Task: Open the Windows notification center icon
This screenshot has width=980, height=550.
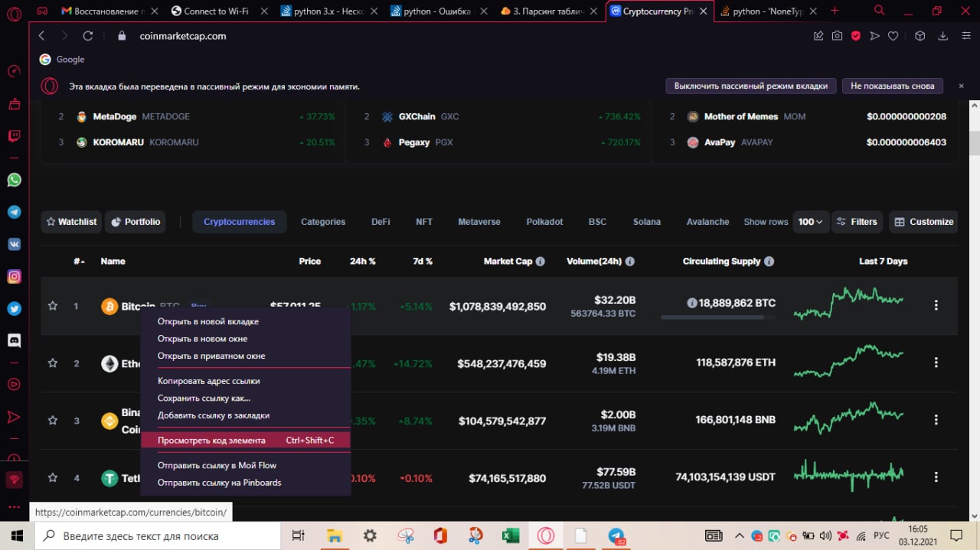Action: point(956,535)
